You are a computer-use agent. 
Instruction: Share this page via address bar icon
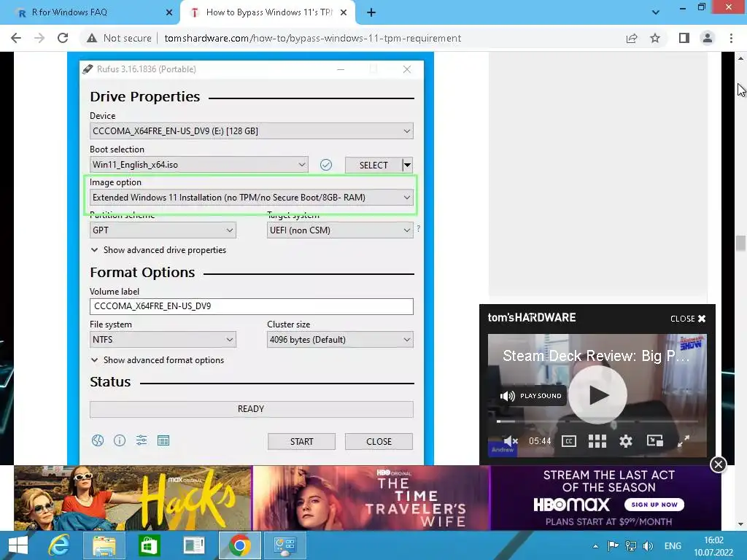click(x=632, y=38)
